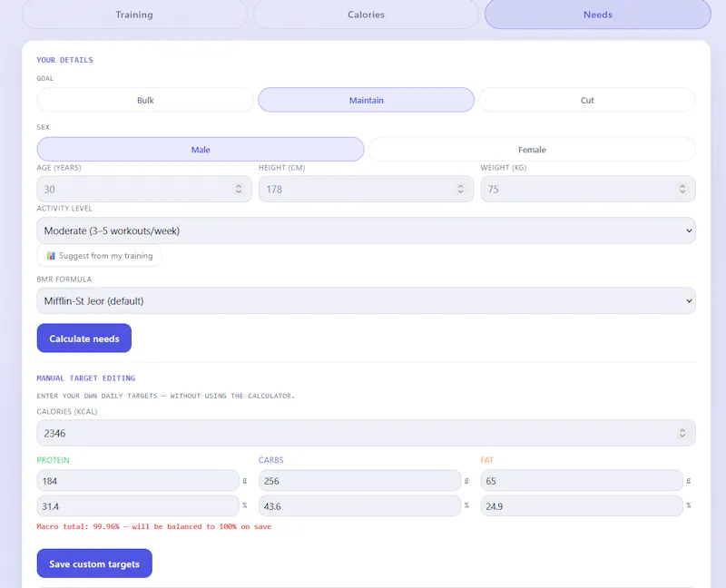Click the Weight (kg) input field
Screen dimensions: 726x588
click(587, 189)
